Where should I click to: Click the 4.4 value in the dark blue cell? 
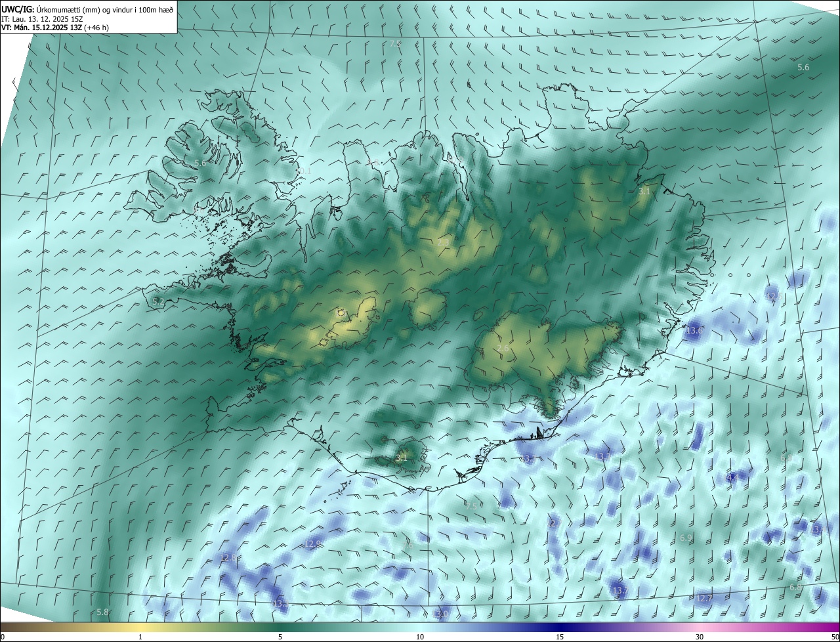pos(732,477)
